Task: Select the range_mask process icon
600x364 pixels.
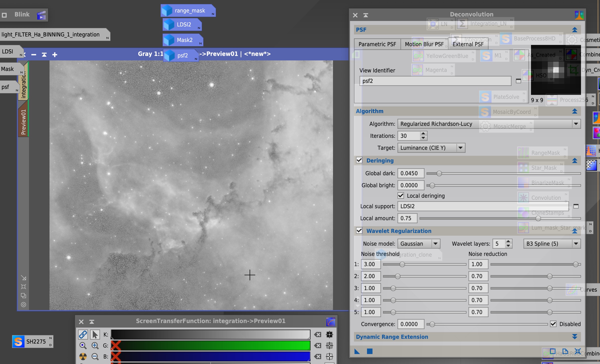Action: click(x=188, y=11)
